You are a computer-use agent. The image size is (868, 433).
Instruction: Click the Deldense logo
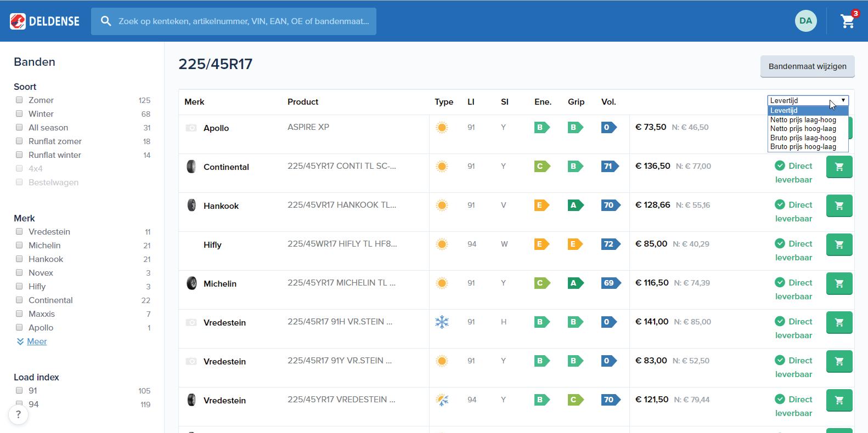pos(44,21)
